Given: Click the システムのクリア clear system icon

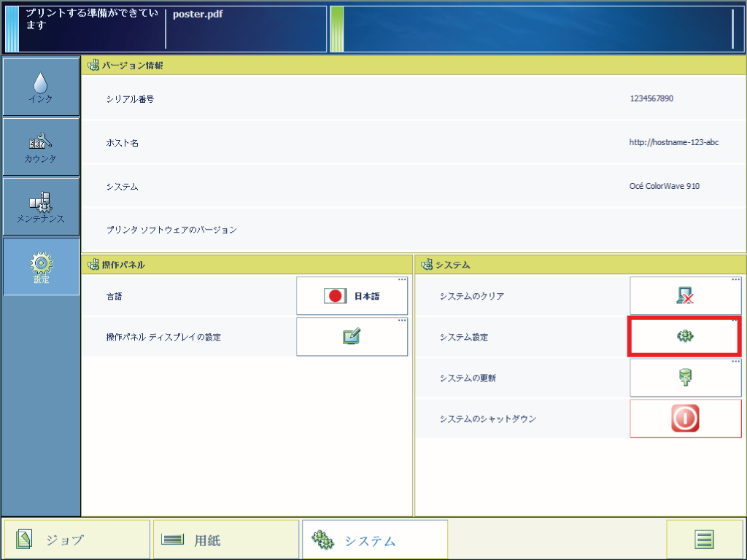Looking at the screenshot, I should click(x=685, y=296).
